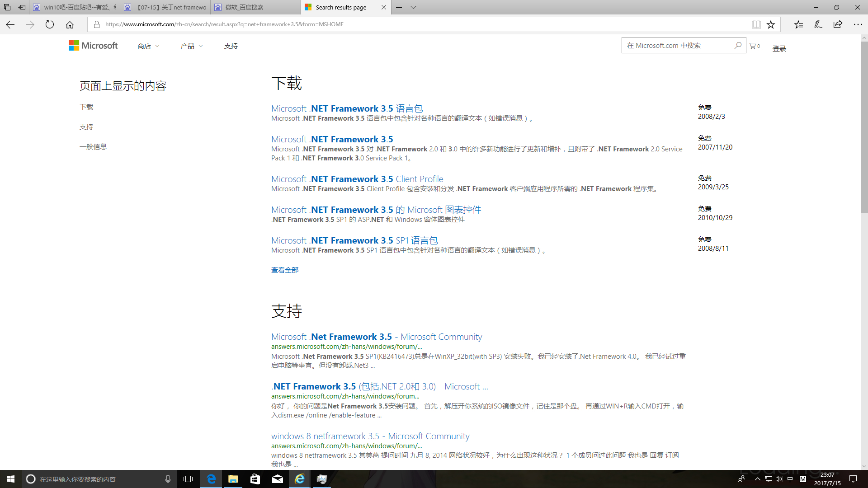Click the search magnifier icon on Microsoft.com
This screenshot has height=488, width=868.
coord(737,45)
